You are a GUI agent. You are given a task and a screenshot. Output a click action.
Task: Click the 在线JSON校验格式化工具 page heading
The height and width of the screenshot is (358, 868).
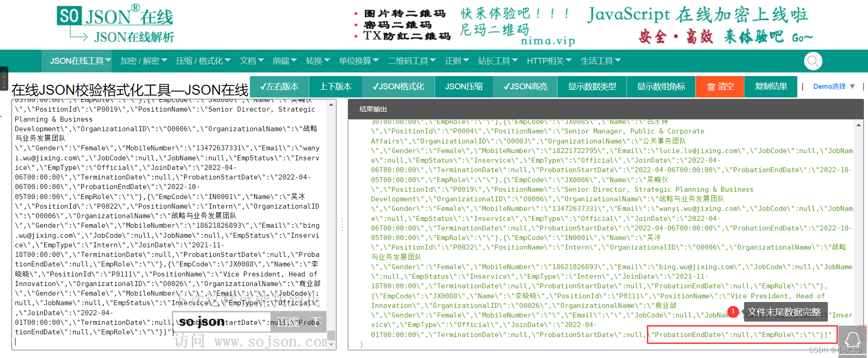(130, 90)
